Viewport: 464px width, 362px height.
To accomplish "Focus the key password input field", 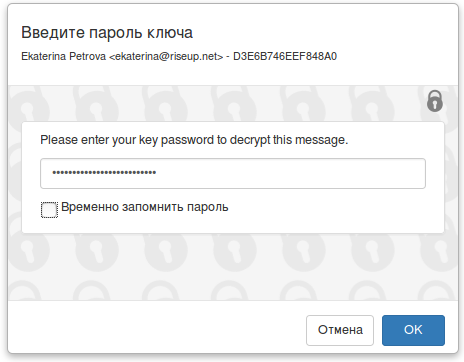I will (x=233, y=173).
